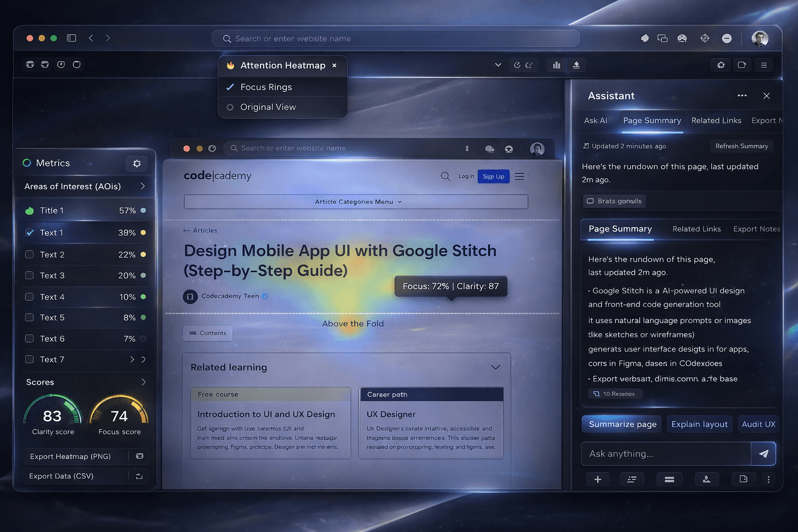Click the vertical dots in Assistant bottom bar
The image size is (798, 532).
[768, 479]
